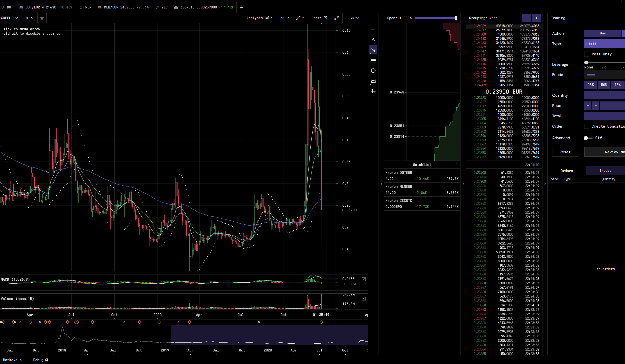
Task: Open the DOT/EUR ticker tab
Action: (46, 7)
